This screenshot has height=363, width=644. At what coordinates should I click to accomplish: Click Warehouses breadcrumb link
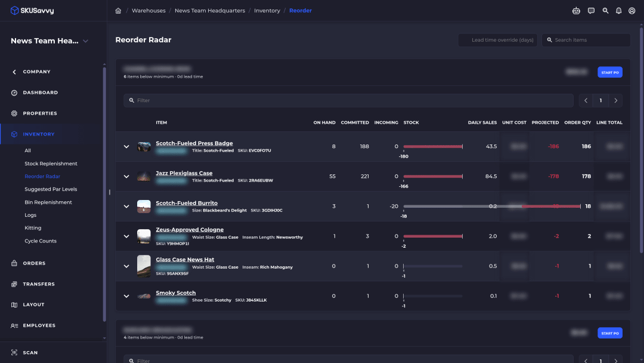pos(148,11)
